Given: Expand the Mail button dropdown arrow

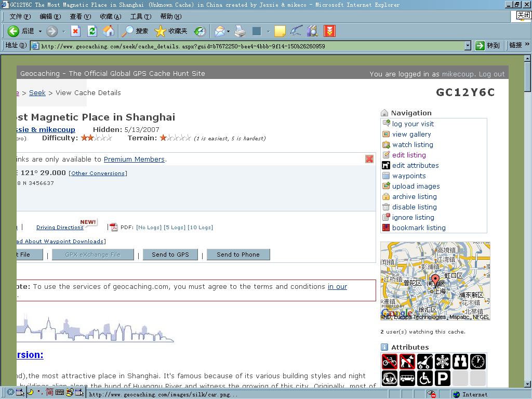Looking at the screenshot, I should (x=229, y=31).
